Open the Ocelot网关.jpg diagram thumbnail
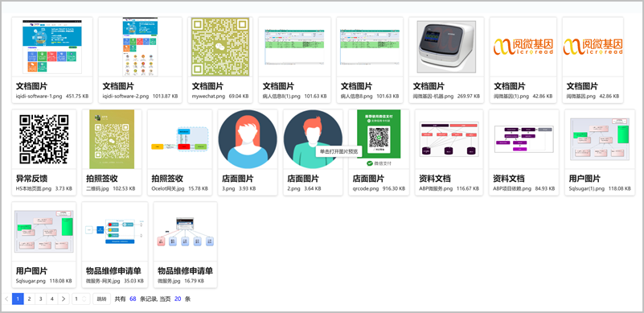The image size is (644, 313). tap(180, 139)
